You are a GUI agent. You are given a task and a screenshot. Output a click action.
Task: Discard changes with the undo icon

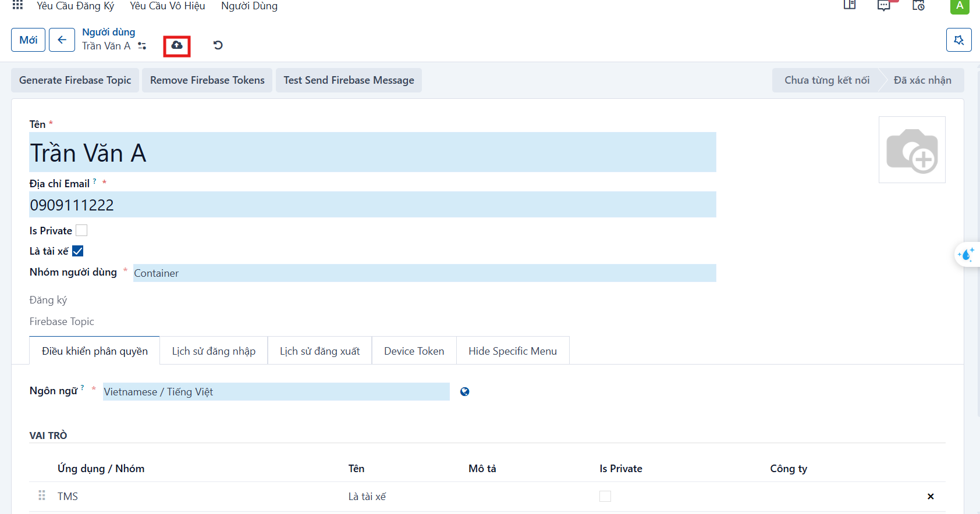pos(218,45)
